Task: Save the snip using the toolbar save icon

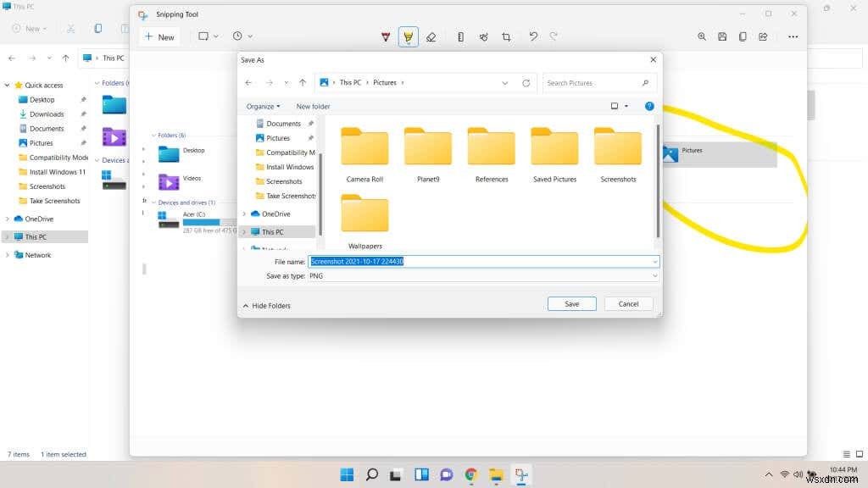Action: pyautogui.click(x=721, y=36)
